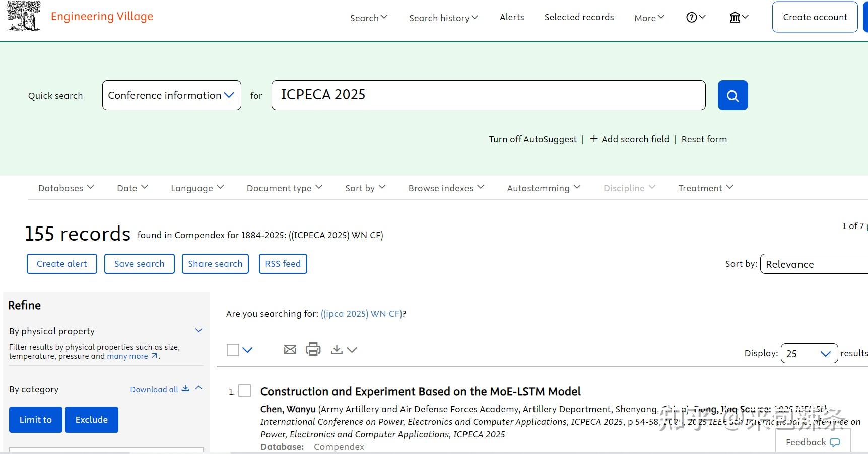This screenshot has height=454, width=868.
Task: Click the Create alert button
Action: point(61,263)
